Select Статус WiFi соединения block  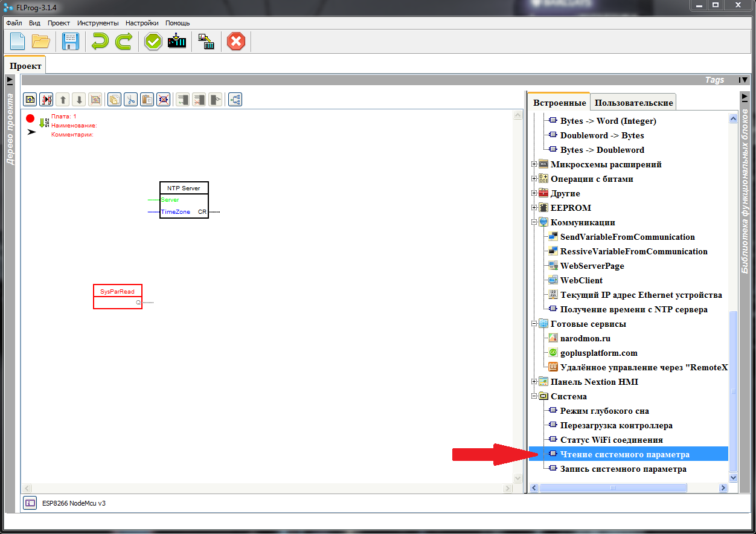pyautogui.click(x=612, y=440)
